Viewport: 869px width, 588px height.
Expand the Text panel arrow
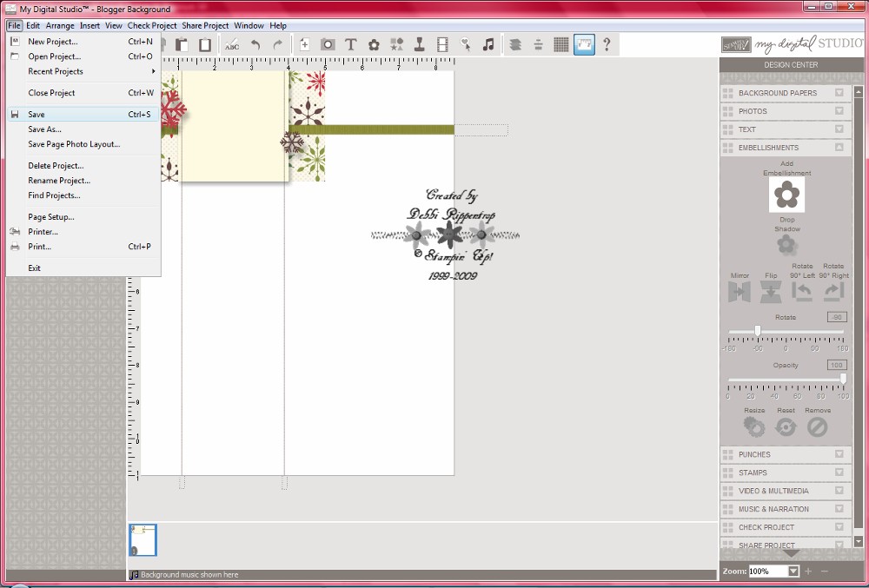click(x=839, y=129)
